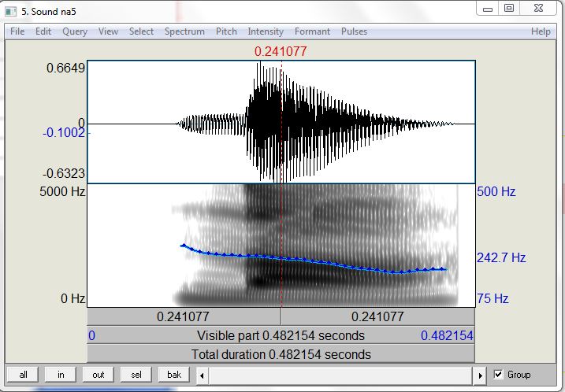Click the 5000 Hz spectrogram range label
565x392 pixels.
(62, 191)
